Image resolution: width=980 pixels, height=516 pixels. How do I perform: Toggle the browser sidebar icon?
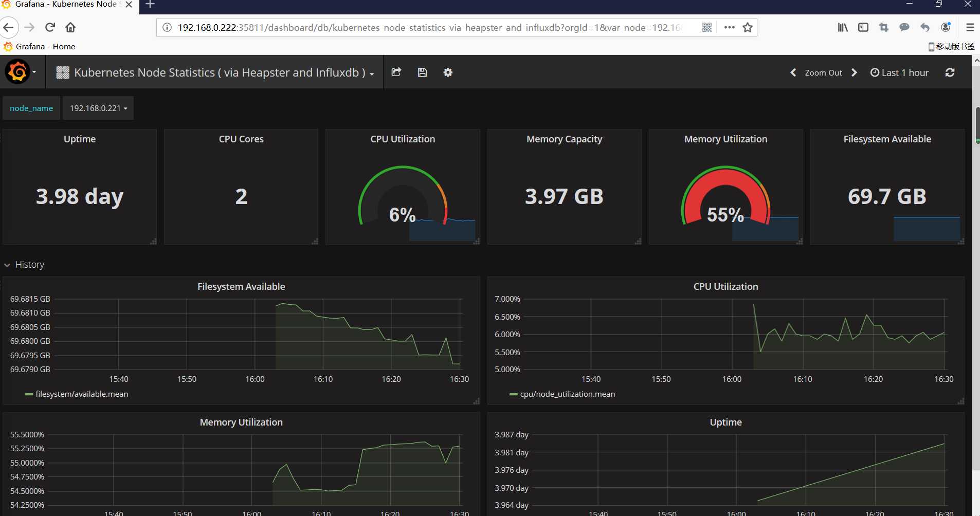[863, 27]
